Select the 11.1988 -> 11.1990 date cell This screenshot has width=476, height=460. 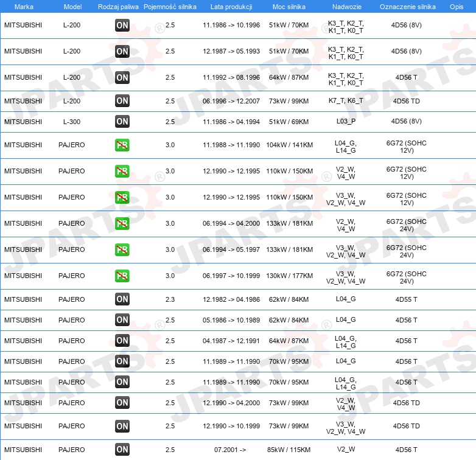tap(231, 145)
